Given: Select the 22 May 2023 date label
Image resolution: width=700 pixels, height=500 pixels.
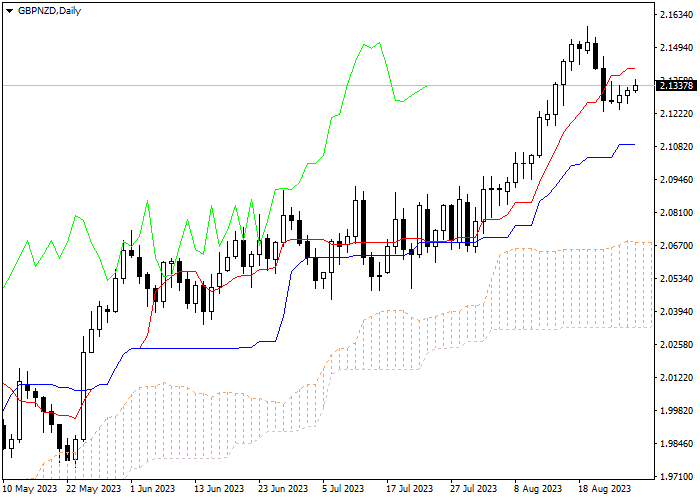Looking at the screenshot, I should coord(94,489).
